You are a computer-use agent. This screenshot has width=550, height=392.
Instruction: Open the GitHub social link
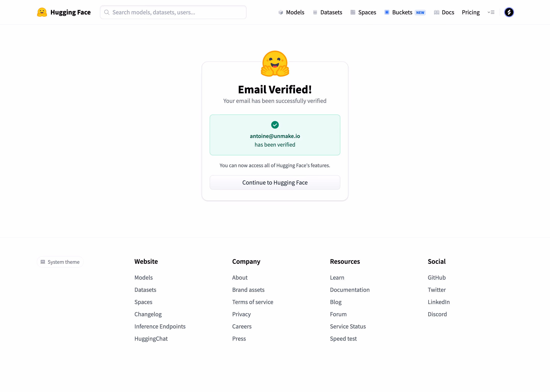pos(437,277)
